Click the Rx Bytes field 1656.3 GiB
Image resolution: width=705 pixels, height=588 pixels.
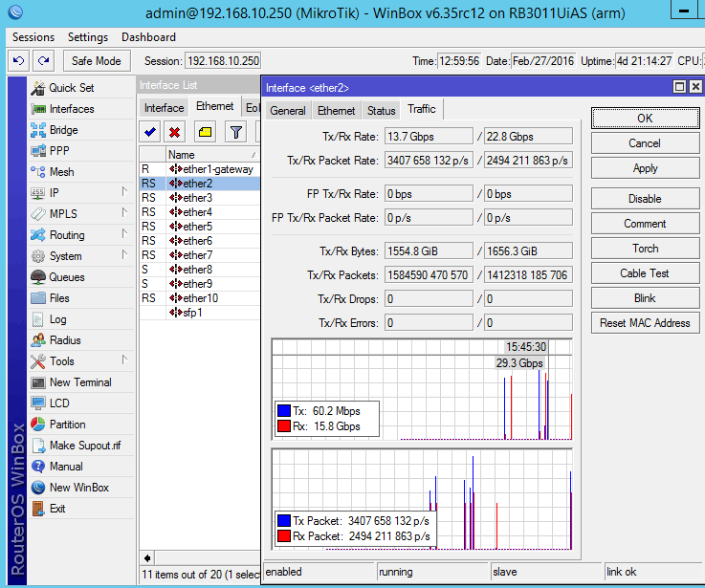point(528,250)
